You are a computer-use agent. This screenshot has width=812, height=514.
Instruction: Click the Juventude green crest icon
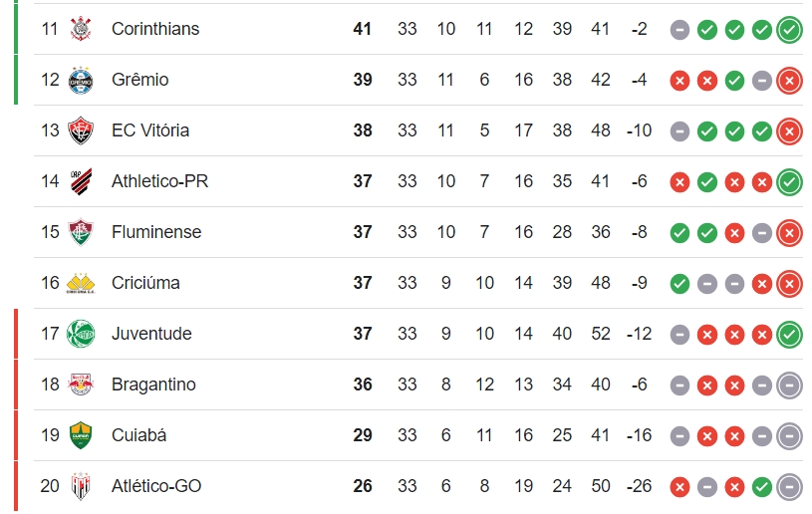[x=81, y=334]
